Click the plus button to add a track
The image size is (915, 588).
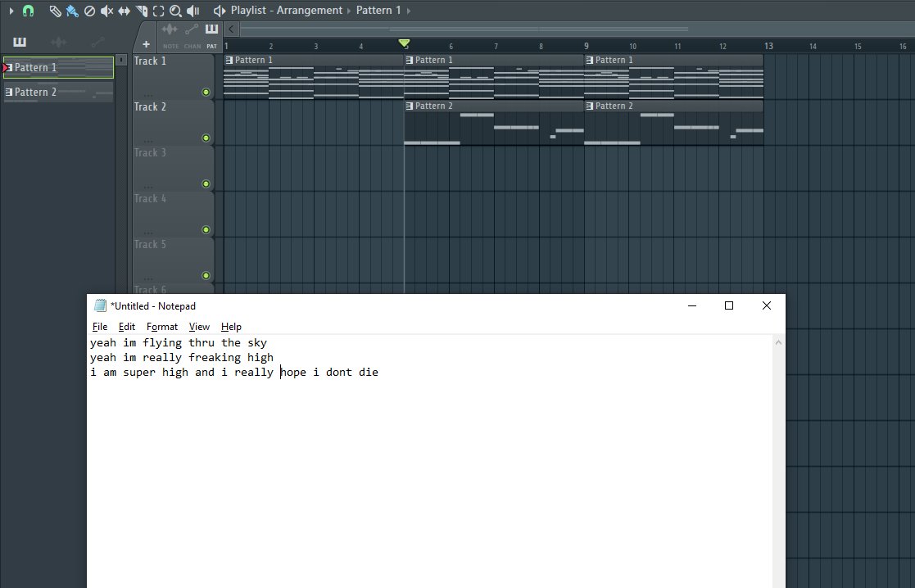147,43
